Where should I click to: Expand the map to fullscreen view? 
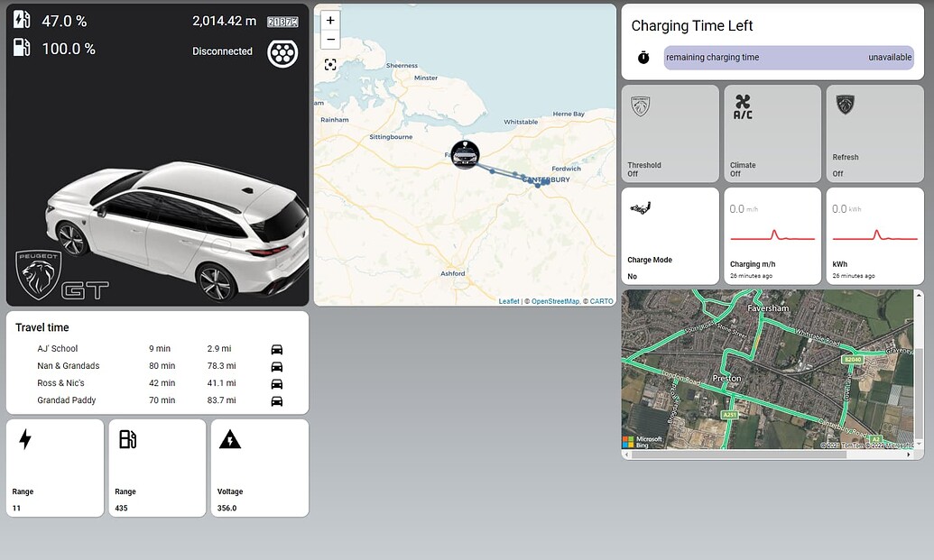pyautogui.click(x=330, y=64)
